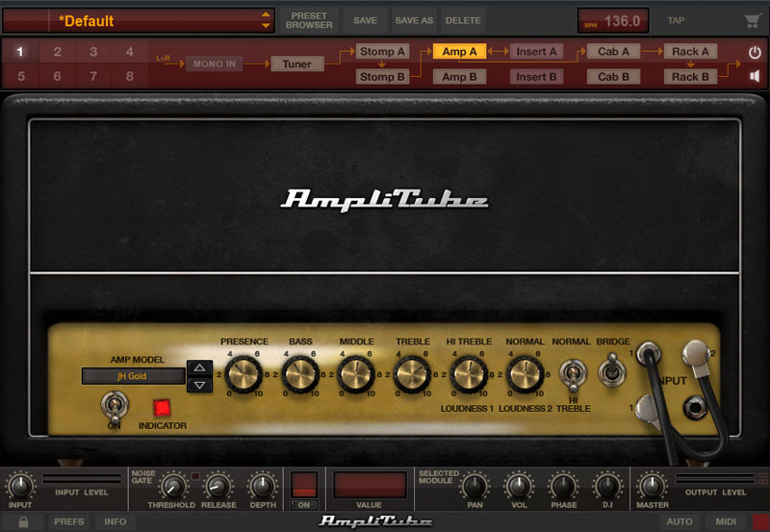Click the noise gate RELEASE knob
The image size is (770, 532).
[x=218, y=487]
